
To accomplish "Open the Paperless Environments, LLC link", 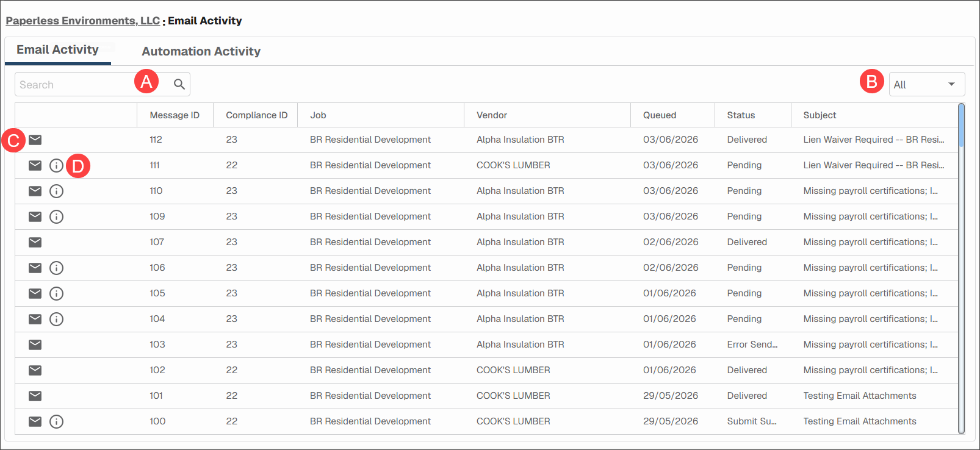I will point(82,21).
